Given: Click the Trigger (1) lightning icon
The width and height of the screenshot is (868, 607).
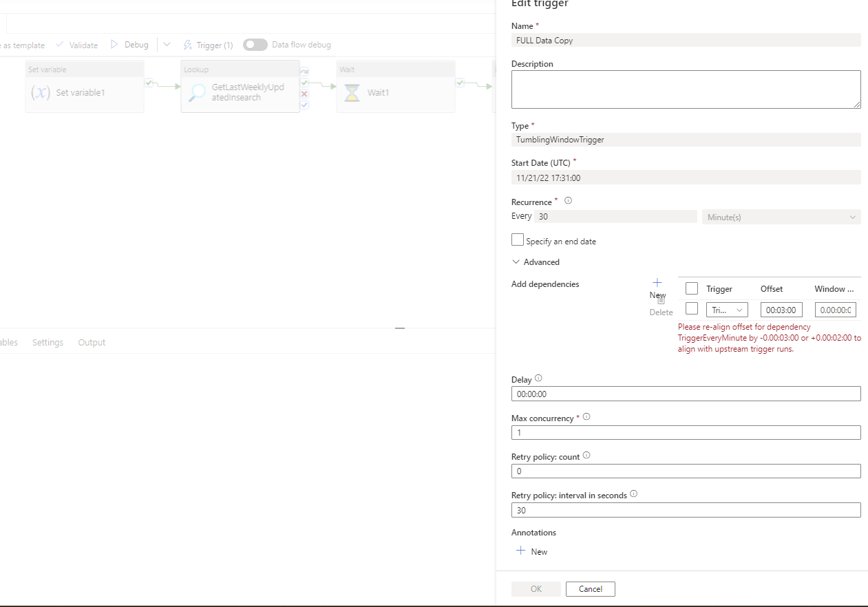Looking at the screenshot, I should pyautogui.click(x=187, y=45).
